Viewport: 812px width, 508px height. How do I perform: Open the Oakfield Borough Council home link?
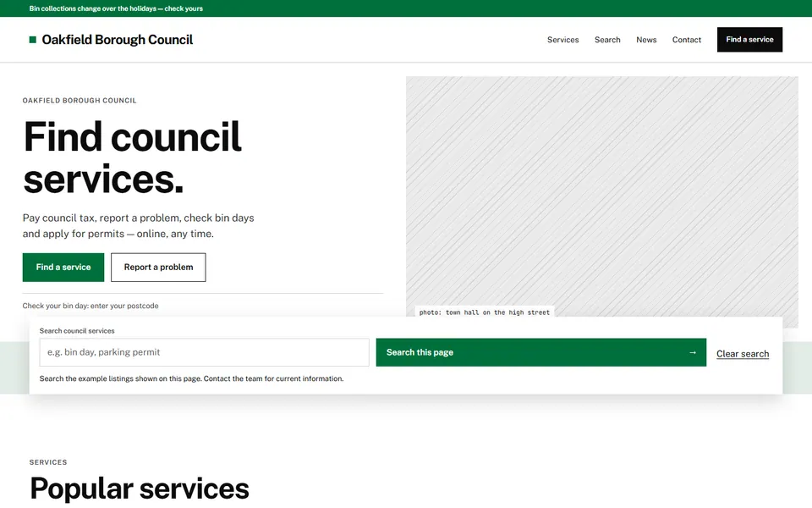[x=111, y=40]
